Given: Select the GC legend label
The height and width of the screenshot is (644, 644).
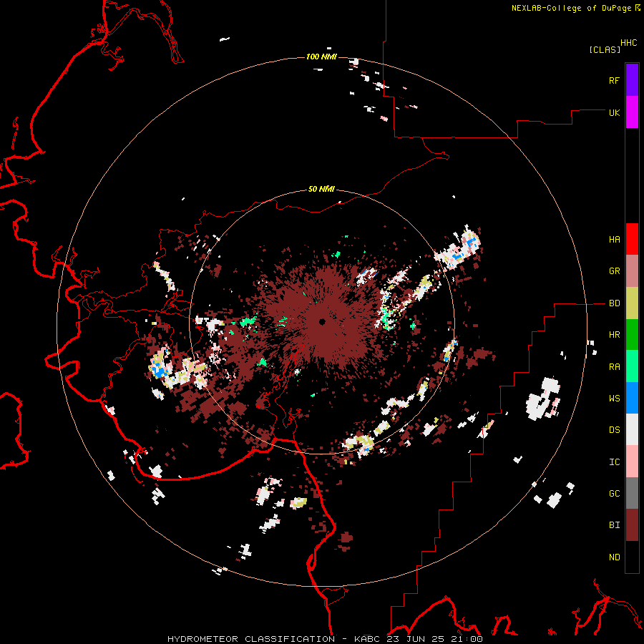Looking at the screenshot, I should 614,494.
